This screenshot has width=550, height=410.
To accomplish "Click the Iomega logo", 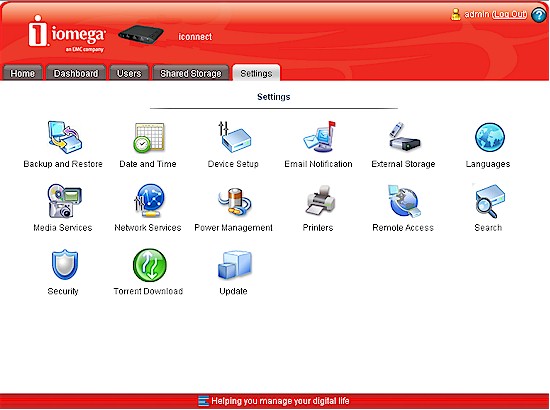I will tap(67, 33).
